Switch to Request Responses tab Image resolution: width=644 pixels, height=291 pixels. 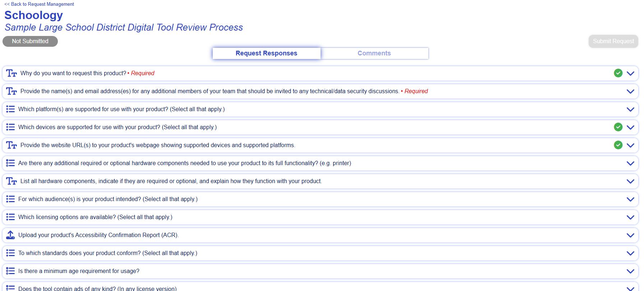266,53
